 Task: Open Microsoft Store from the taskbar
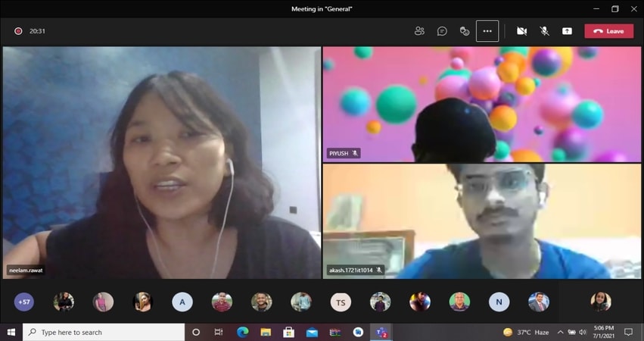click(288, 332)
